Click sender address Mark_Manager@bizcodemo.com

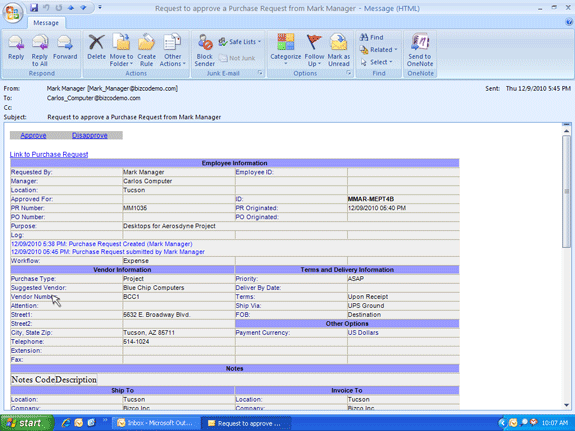click(132, 88)
